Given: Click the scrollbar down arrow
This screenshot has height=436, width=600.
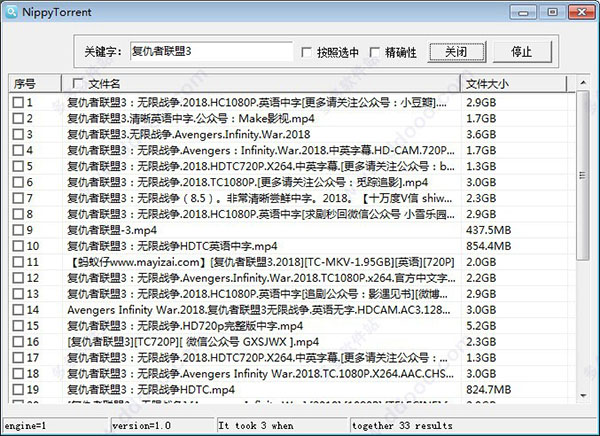Looking at the screenshot, I should pyautogui.click(x=583, y=395).
